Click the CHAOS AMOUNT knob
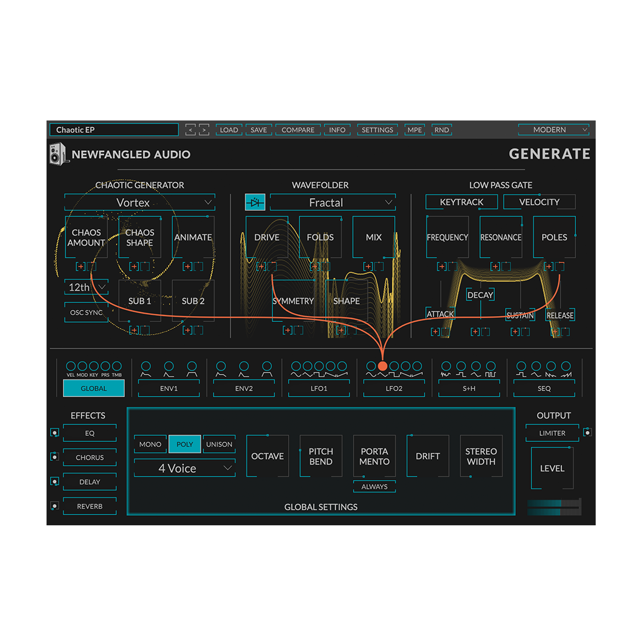 tap(86, 237)
